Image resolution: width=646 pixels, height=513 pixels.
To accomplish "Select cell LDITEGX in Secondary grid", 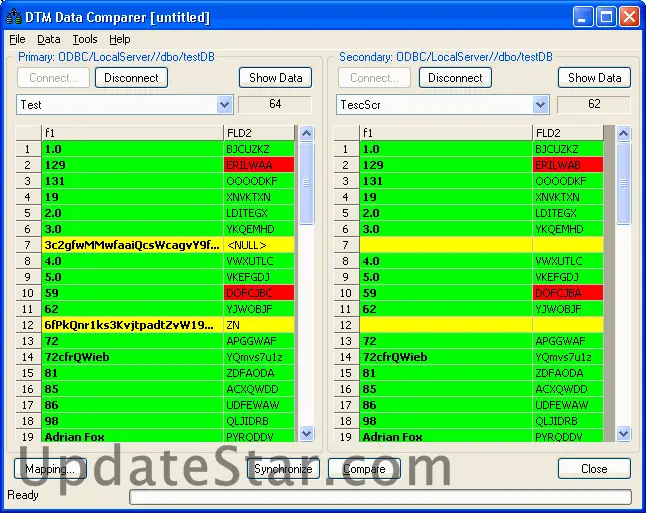I will coord(568,213).
